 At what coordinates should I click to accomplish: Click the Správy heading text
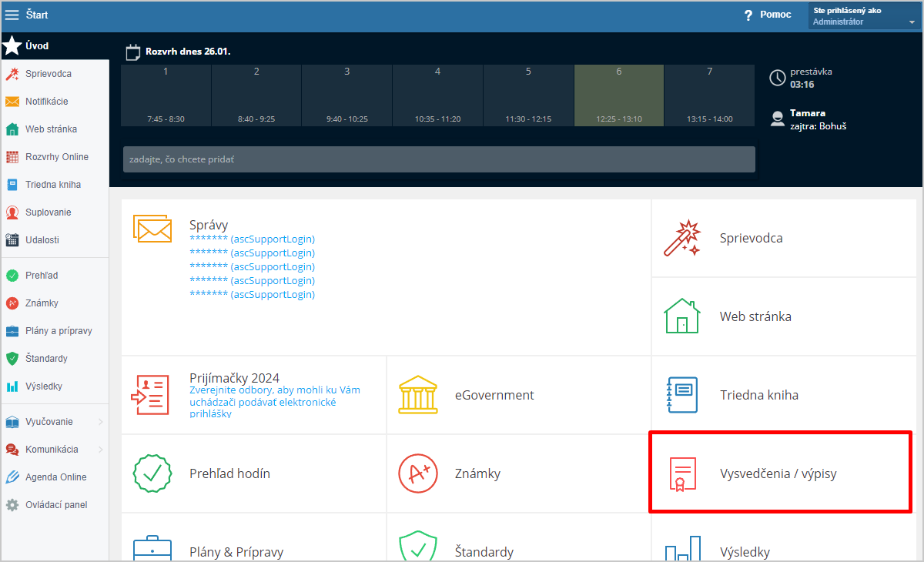(x=209, y=225)
